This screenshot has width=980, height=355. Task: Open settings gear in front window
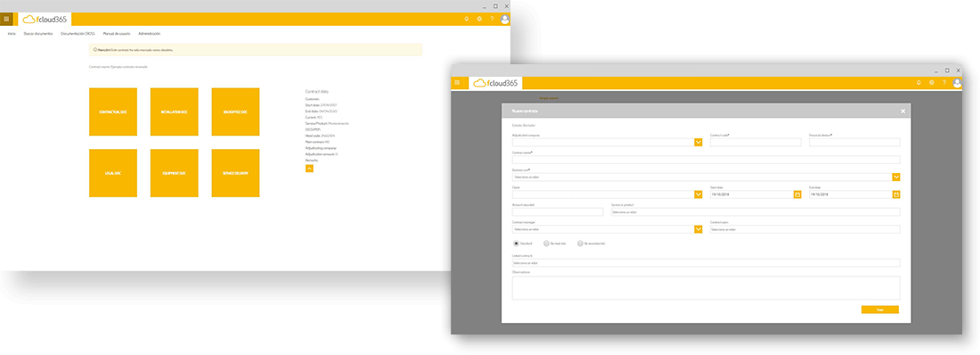931,83
